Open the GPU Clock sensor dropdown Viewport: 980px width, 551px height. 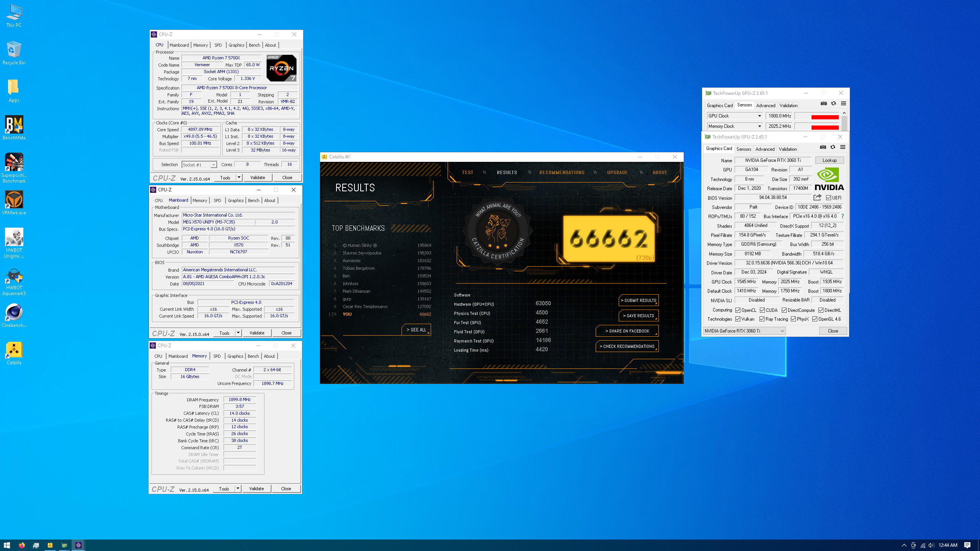(x=735, y=116)
